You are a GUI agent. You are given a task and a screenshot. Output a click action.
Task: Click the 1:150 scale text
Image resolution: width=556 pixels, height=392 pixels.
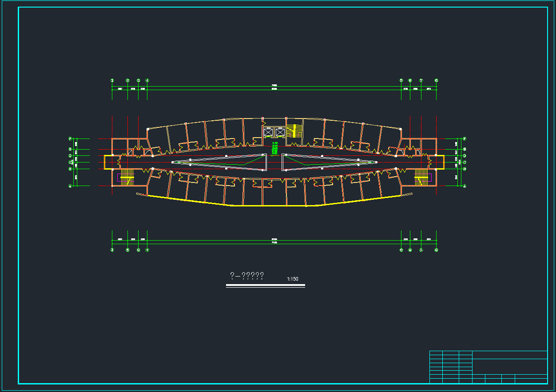coord(293,279)
